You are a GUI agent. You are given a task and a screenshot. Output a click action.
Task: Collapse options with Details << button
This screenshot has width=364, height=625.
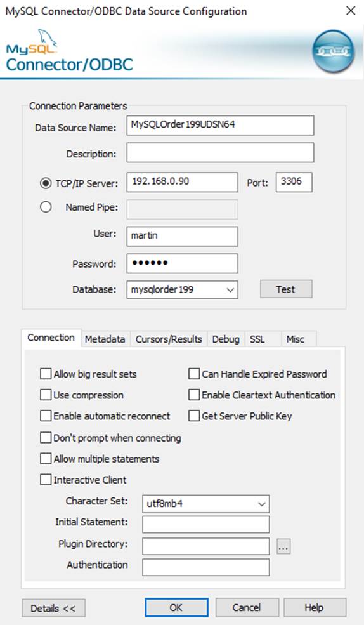pyautogui.click(x=53, y=609)
